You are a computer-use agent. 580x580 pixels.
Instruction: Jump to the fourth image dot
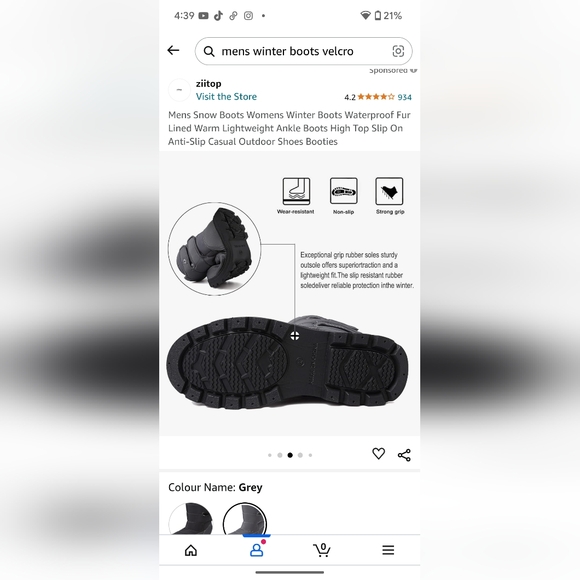(x=300, y=455)
